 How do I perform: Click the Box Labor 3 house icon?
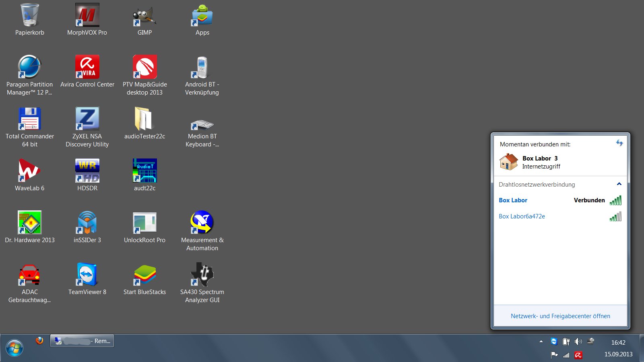(509, 162)
